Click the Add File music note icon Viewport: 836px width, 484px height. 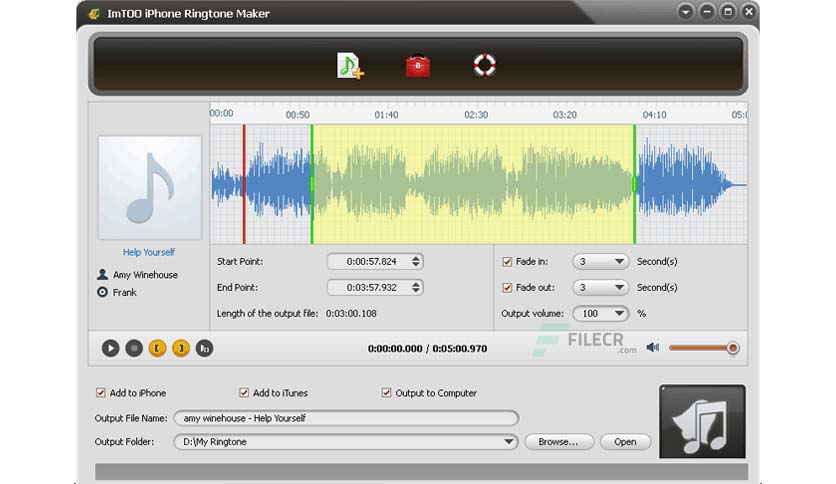coord(350,66)
